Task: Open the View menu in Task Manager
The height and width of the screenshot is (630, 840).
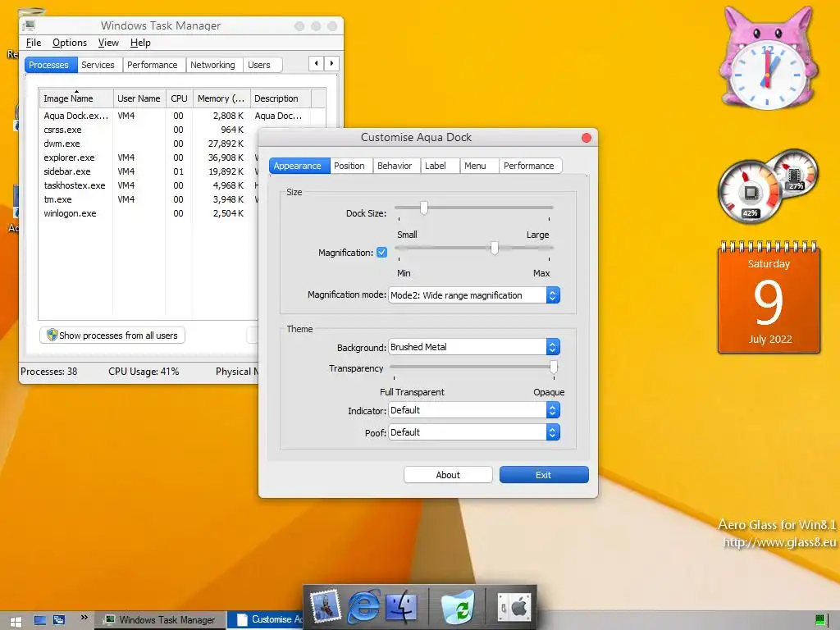Action: pyautogui.click(x=108, y=43)
